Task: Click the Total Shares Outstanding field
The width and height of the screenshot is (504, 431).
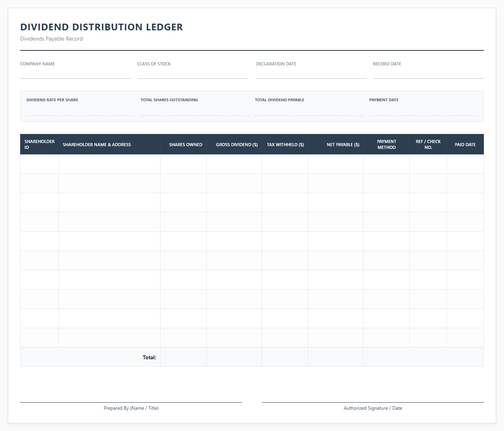Action: pos(195,110)
